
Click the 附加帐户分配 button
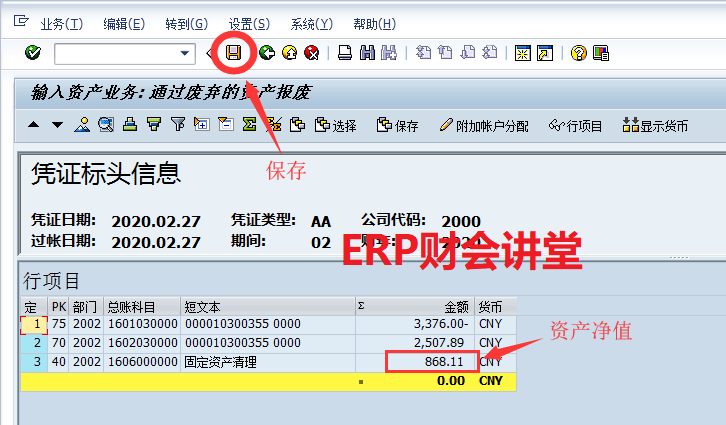point(484,125)
